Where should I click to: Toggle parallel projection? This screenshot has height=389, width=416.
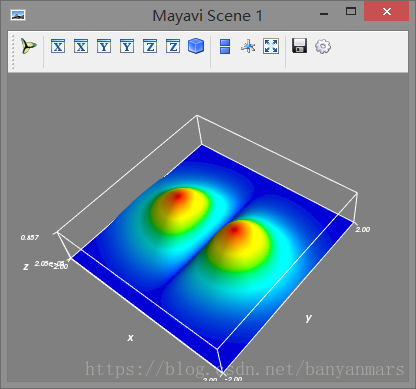click(x=225, y=46)
